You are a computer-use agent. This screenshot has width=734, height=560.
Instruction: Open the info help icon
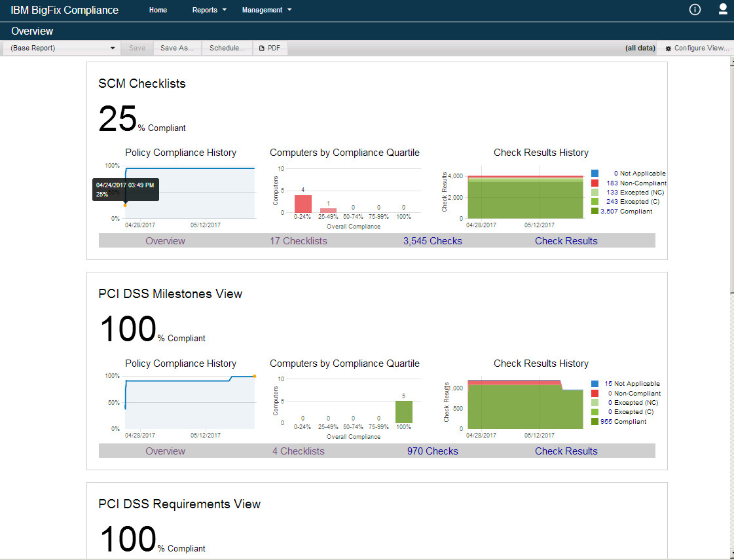click(695, 10)
